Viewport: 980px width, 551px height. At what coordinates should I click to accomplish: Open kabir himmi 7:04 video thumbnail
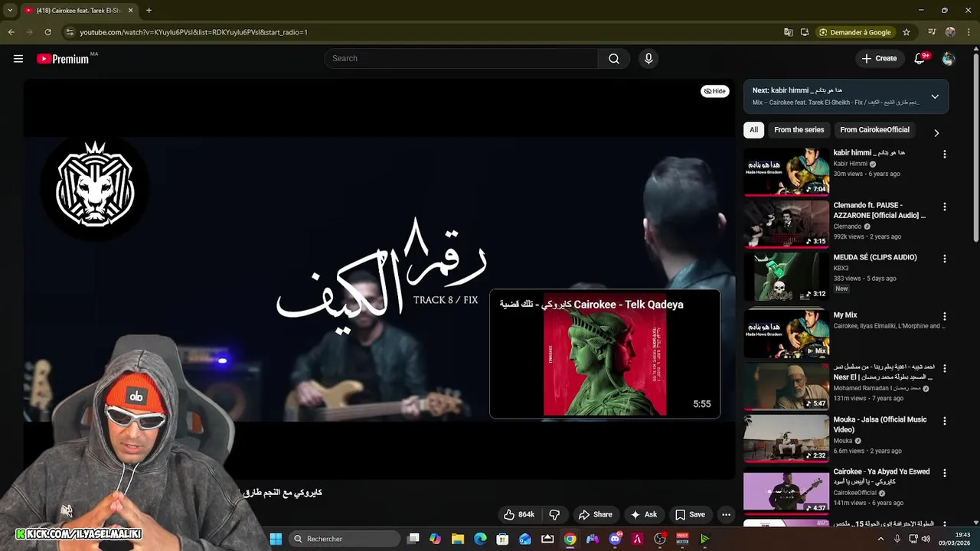pyautogui.click(x=786, y=172)
